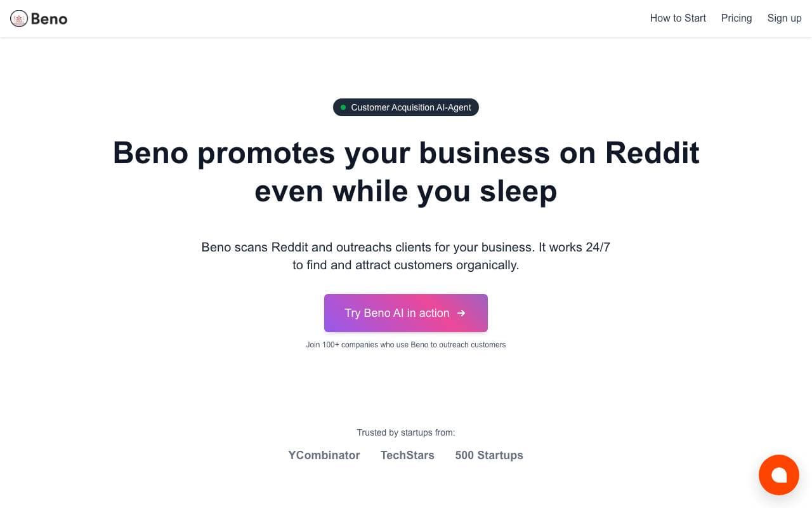812x508 pixels.
Task: Click the green status dot in badge
Action: pos(343,107)
